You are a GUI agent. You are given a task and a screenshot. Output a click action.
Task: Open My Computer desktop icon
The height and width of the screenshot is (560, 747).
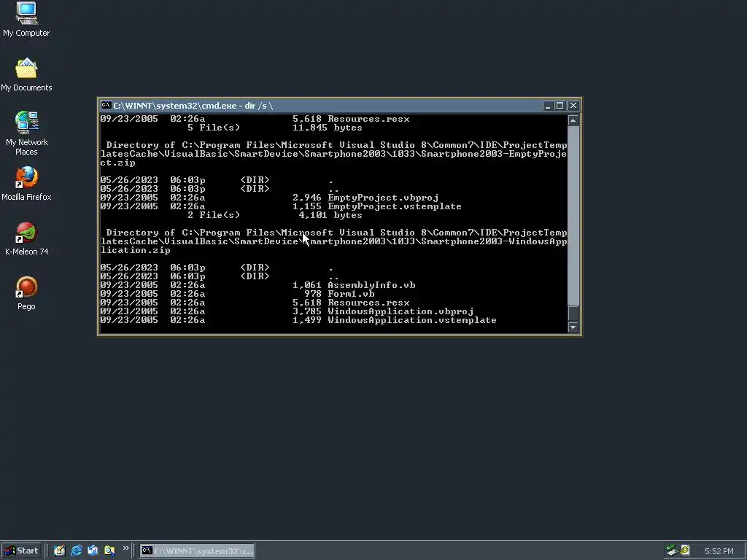click(x=26, y=19)
